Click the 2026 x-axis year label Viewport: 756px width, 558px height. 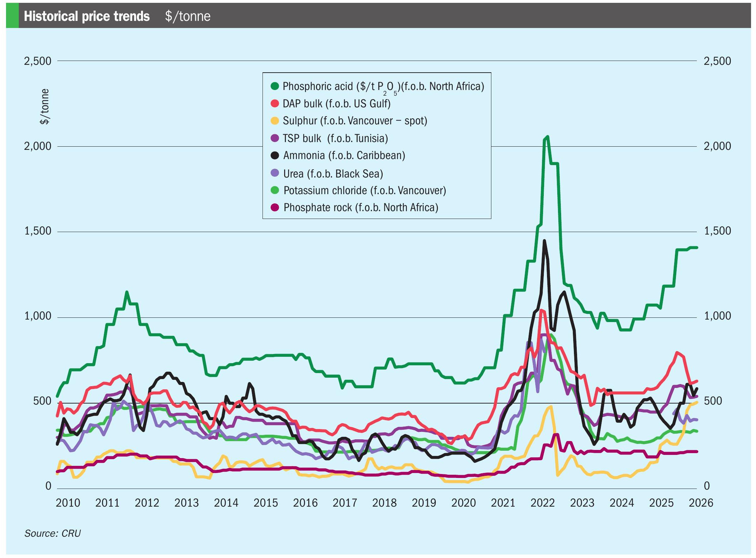click(700, 503)
